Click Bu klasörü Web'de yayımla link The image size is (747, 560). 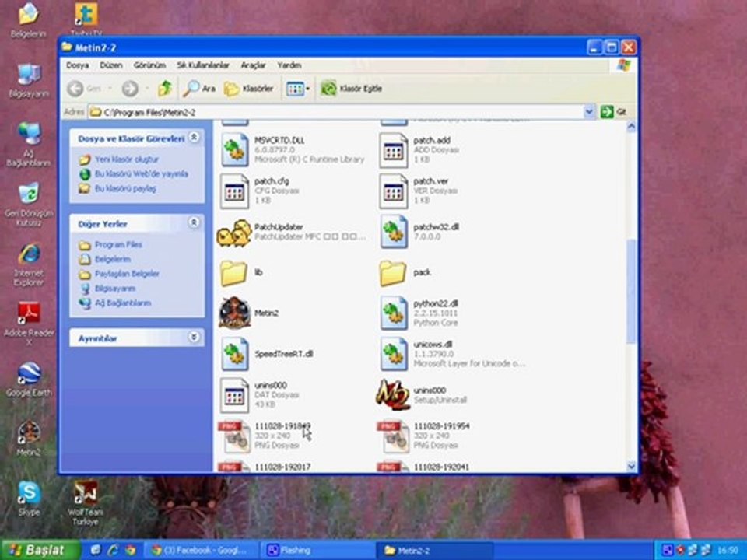coord(142,173)
